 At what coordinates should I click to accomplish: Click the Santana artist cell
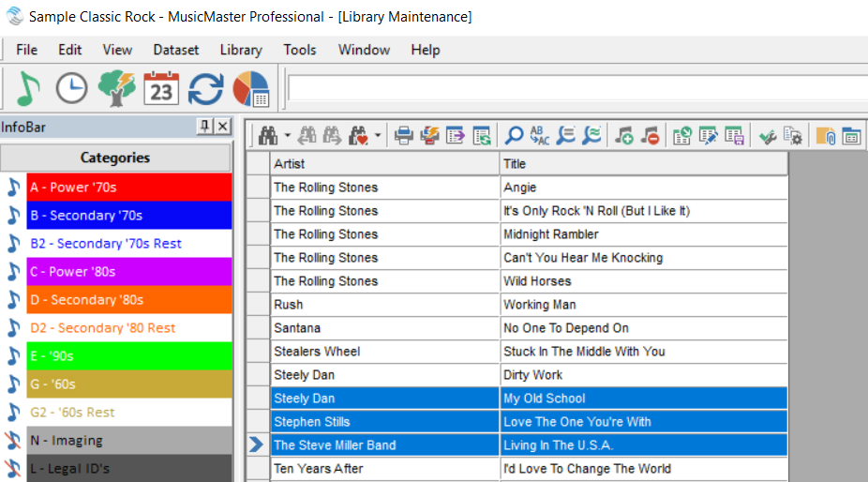pyautogui.click(x=385, y=328)
